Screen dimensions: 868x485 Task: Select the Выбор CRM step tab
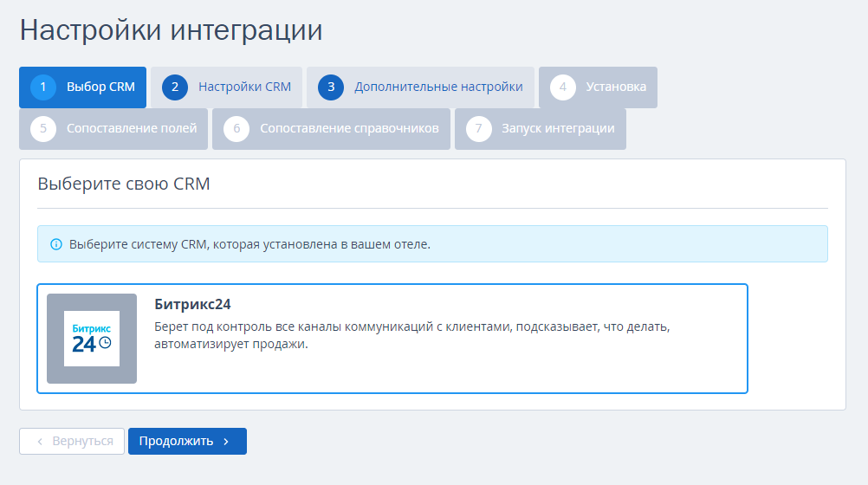click(82, 87)
